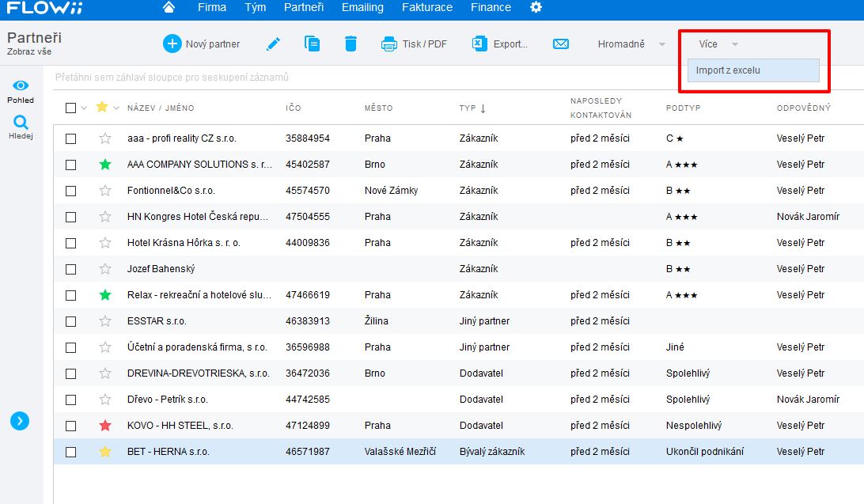Open the Firma menu
The height and width of the screenshot is (504, 864).
point(212,7)
